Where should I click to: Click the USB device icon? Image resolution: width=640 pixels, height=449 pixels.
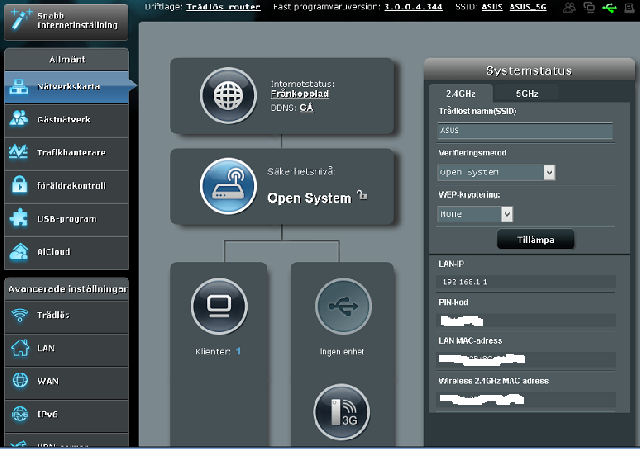click(x=343, y=306)
